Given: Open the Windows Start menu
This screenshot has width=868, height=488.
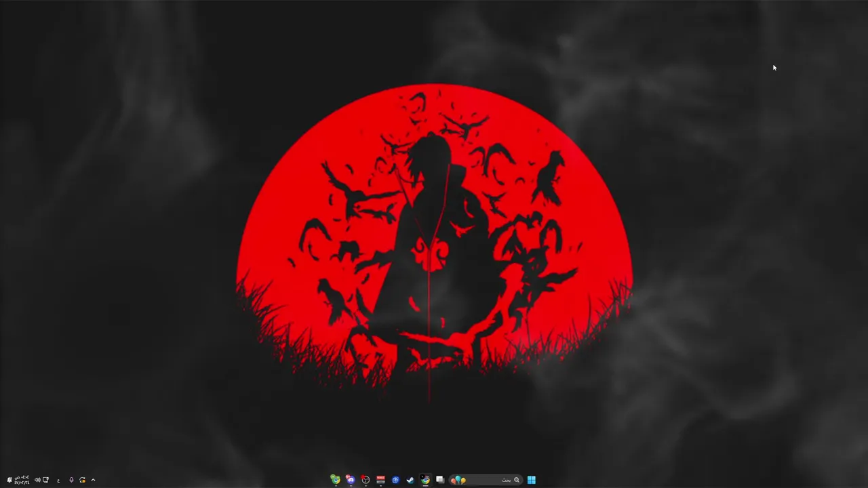Looking at the screenshot, I should point(532,480).
